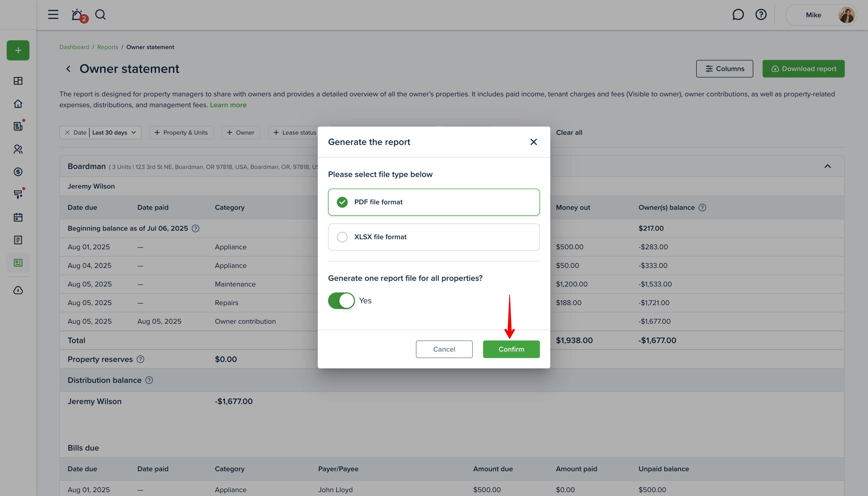Image resolution: width=868 pixels, height=496 pixels.
Task: Go back using the arrow beside Owner statement
Action: [68, 69]
